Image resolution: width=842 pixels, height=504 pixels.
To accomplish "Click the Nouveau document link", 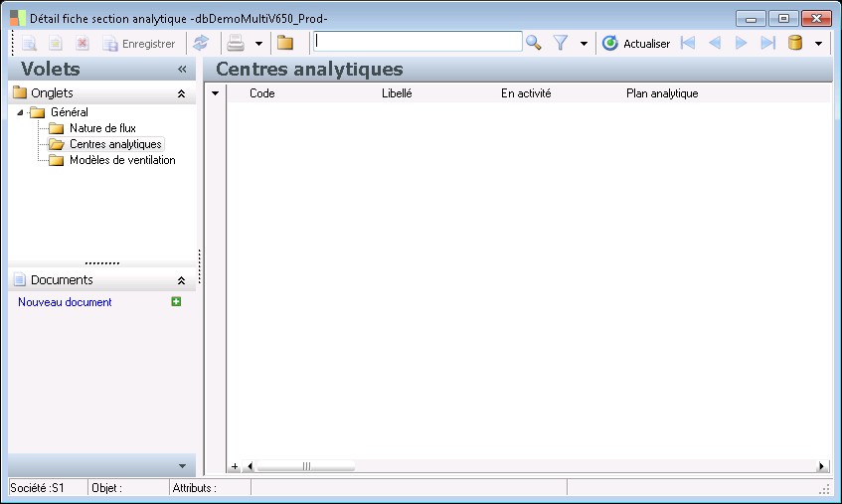I will tap(65, 302).
